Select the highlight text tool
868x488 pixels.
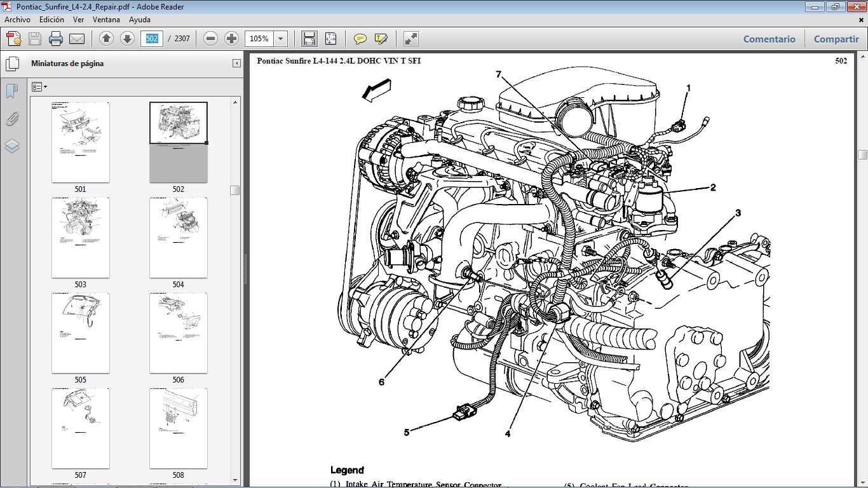[381, 39]
